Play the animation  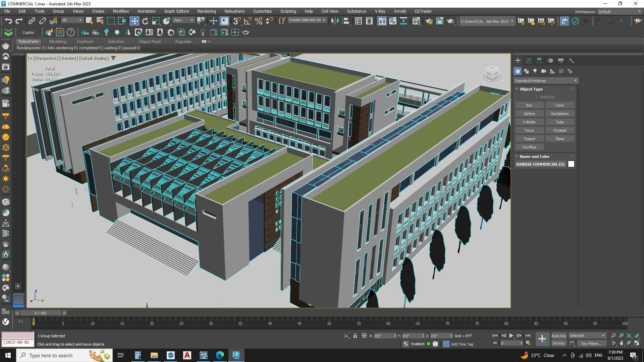coord(511,336)
